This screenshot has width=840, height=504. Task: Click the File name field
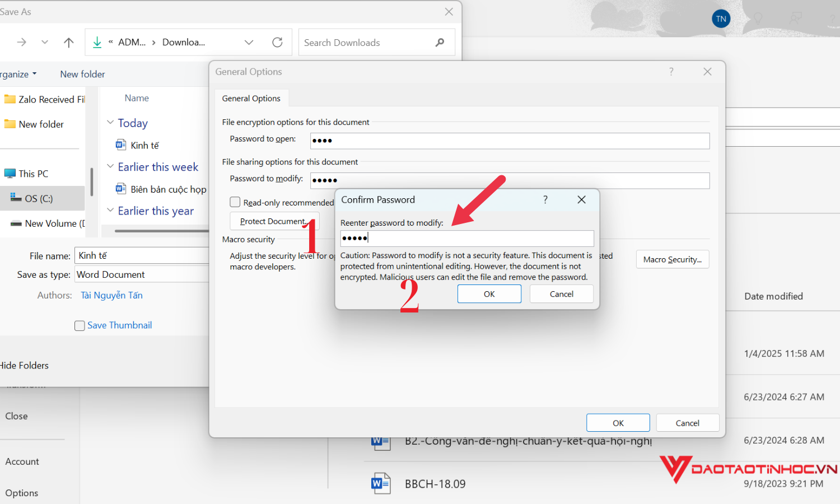click(142, 255)
